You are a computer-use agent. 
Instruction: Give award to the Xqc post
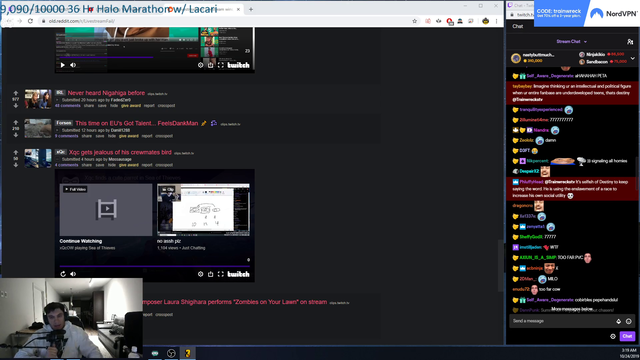129,165
